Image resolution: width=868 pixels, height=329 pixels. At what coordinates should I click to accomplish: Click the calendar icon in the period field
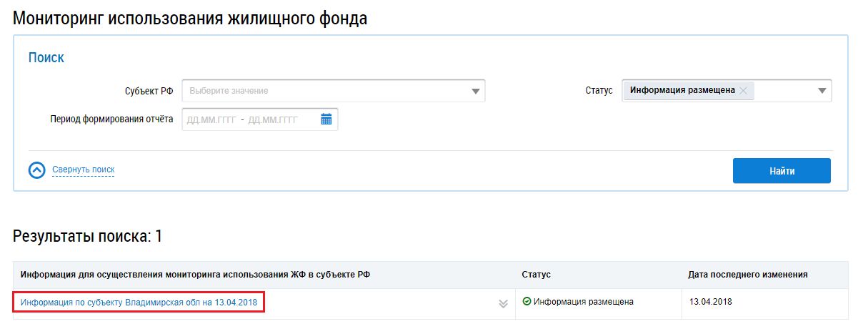click(x=326, y=119)
